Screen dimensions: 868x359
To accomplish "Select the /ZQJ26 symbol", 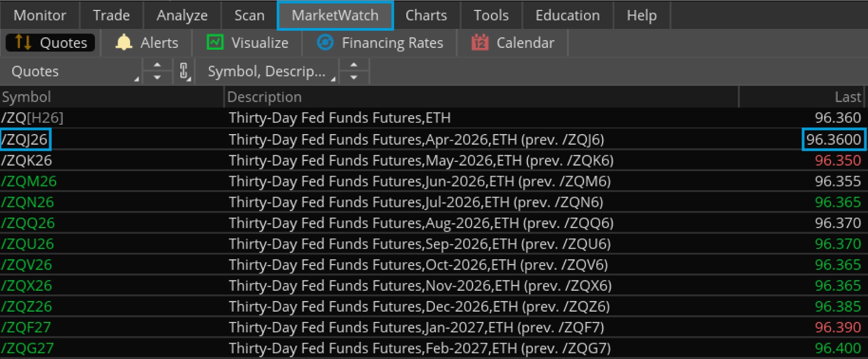I will pyautogui.click(x=25, y=140).
